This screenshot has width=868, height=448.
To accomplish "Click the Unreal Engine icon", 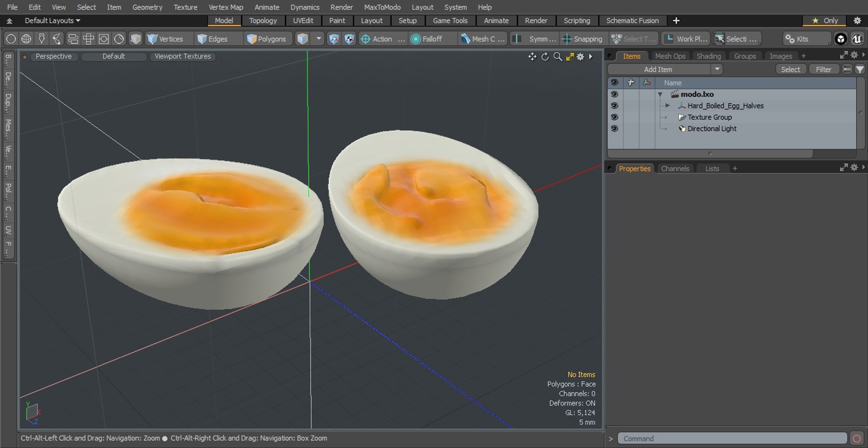I will (x=857, y=39).
